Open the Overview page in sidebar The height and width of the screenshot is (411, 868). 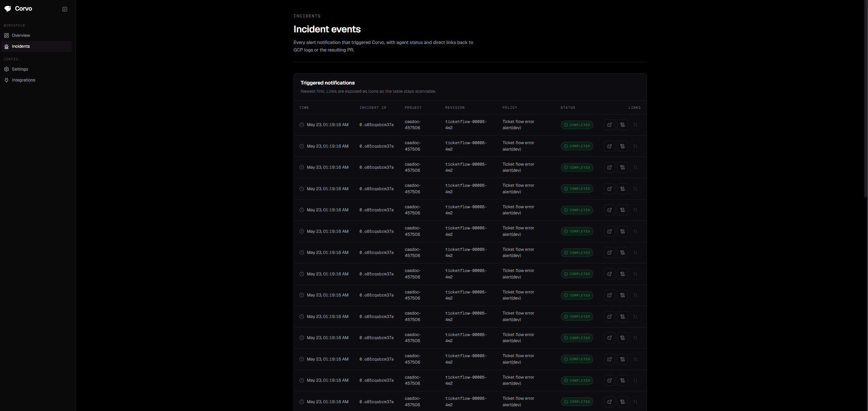click(36, 35)
